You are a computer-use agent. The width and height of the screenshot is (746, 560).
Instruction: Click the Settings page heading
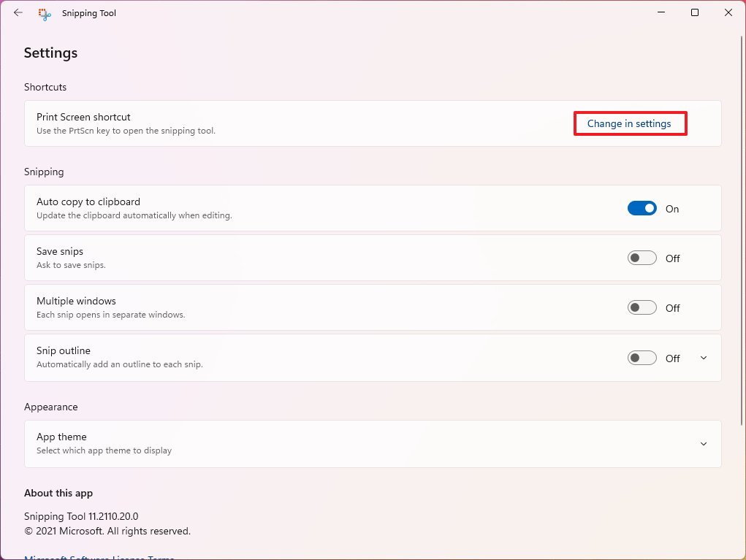(x=50, y=53)
